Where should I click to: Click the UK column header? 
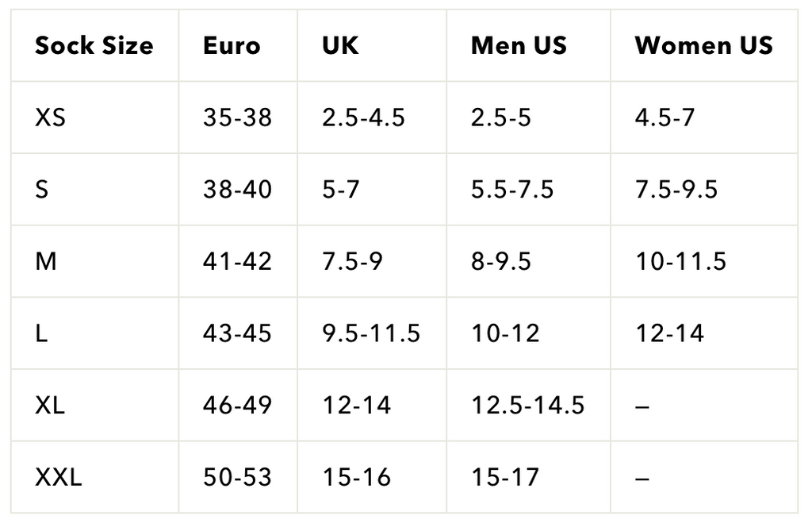click(340, 46)
